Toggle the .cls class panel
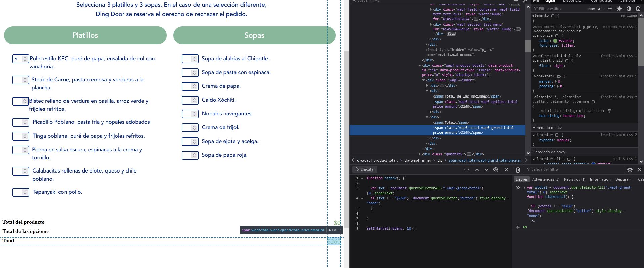Viewport: 644px width, 268px height. [601, 9]
